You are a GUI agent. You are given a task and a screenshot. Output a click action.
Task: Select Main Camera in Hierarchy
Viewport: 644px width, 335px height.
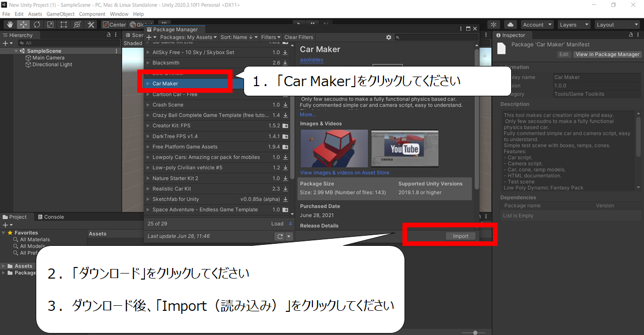(48, 58)
